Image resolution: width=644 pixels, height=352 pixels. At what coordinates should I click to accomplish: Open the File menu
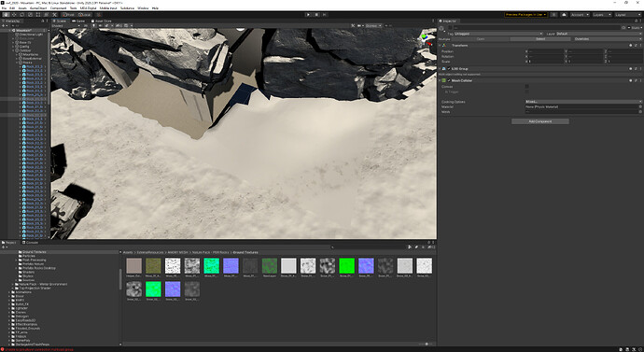coord(4,8)
